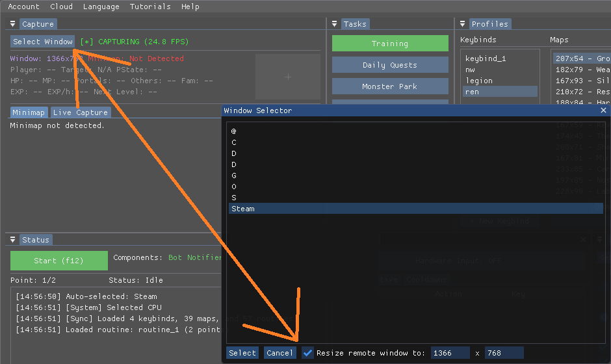The width and height of the screenshot is (611, 364).
Task: Collapse the Tasks panel triangle
Action: (334, 24)
